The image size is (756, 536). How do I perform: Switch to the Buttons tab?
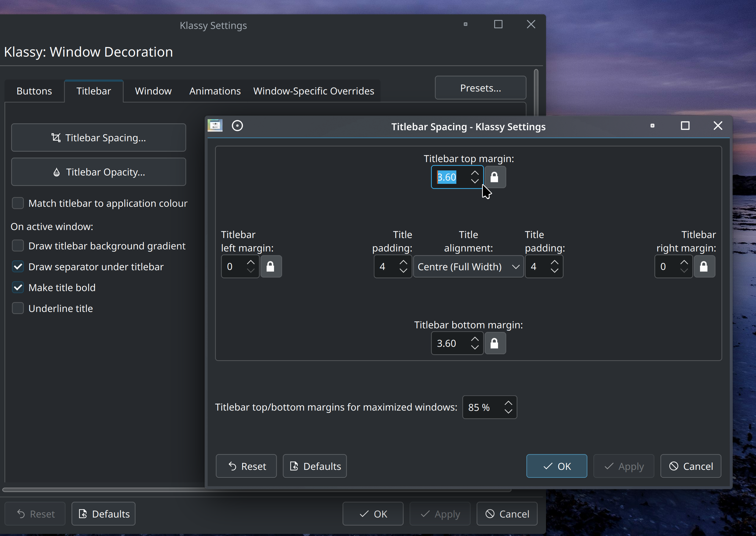(x=34, y=91)
